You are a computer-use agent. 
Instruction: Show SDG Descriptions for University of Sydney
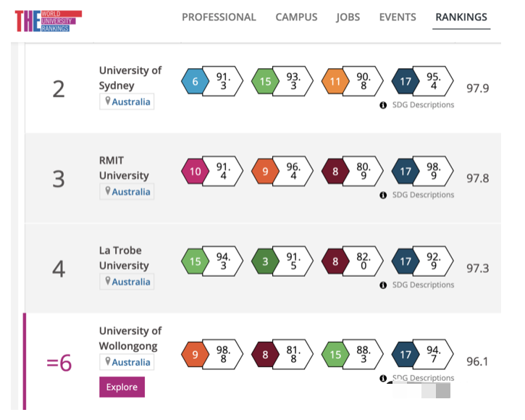(423, 105)
